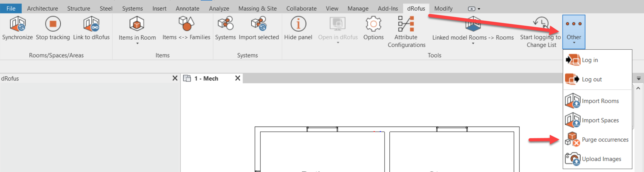The width and height of the screenshot is (644, 172).
Task: Click Linked model Rooms -> Rooms icon
Action: (x=473, y=24)
